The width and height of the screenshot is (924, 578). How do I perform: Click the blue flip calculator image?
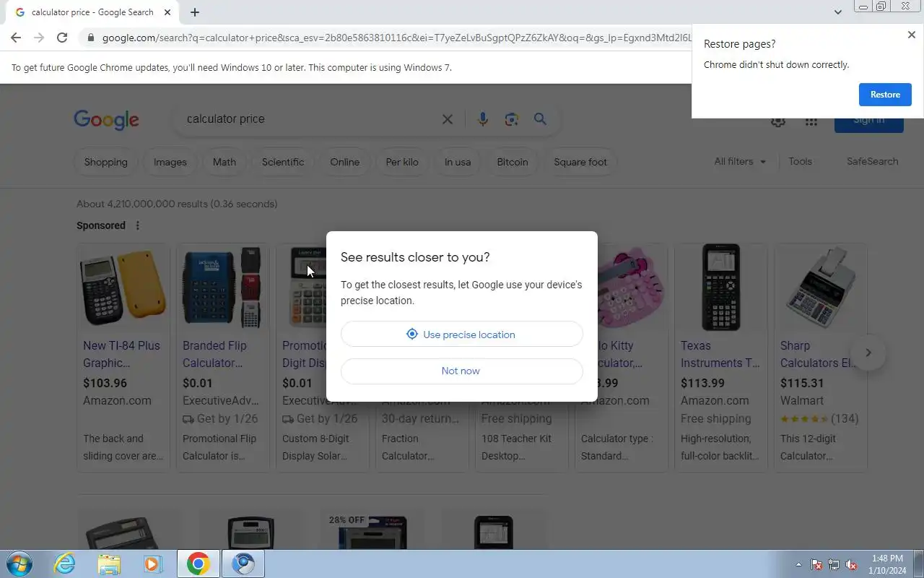(x=223, y=288)
